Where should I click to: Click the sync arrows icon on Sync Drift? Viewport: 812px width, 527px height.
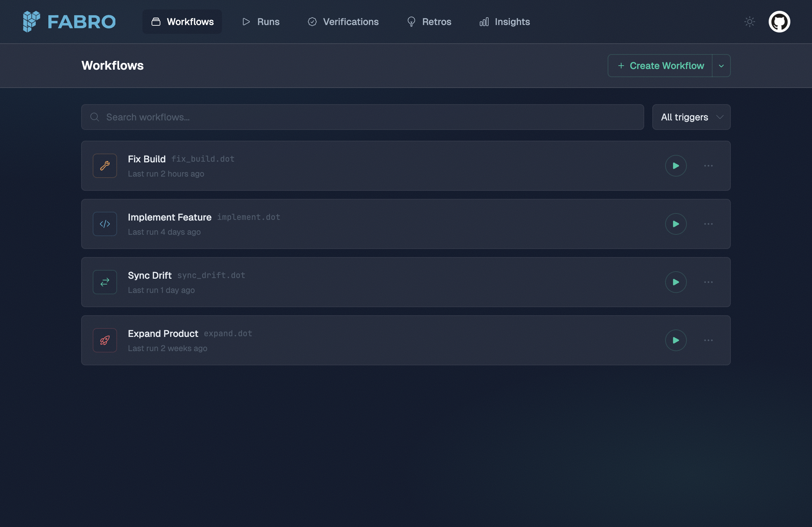click(105, 282)
